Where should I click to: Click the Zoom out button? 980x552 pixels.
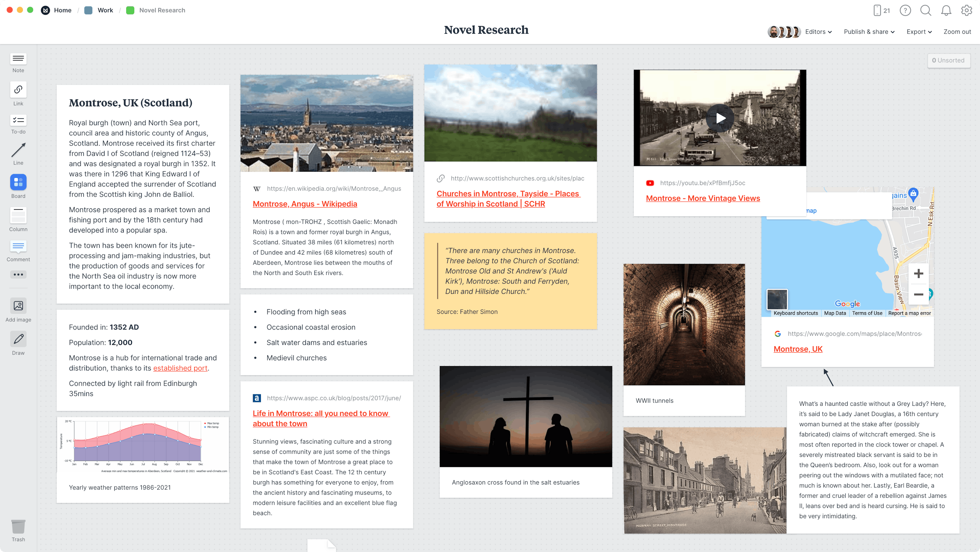click(956, 31)
